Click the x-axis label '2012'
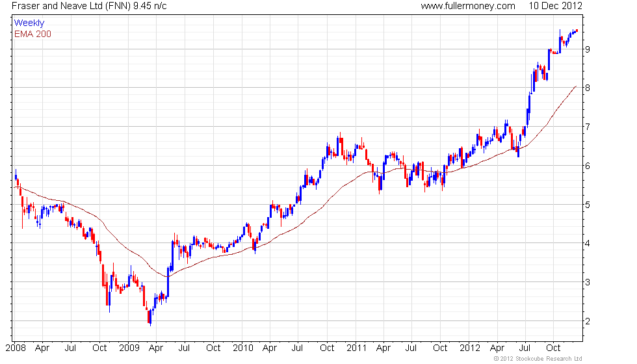 pos(470,348)
